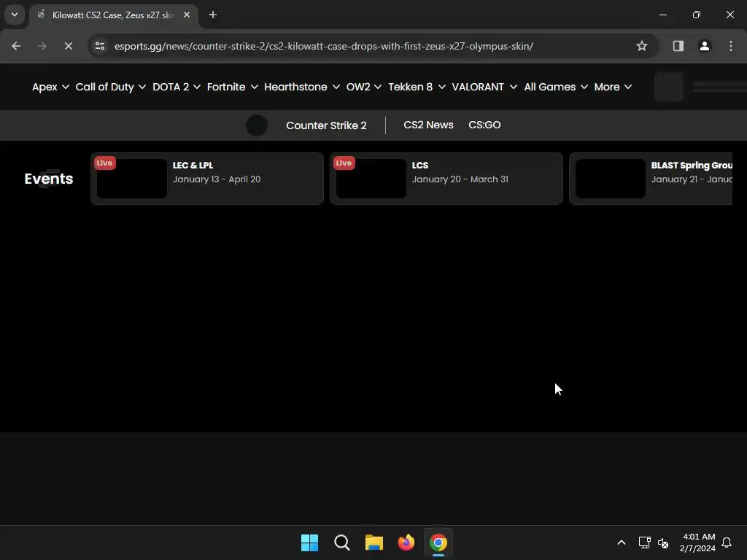Open network status tray icon
747x560 pixels.
coord(644,542)
